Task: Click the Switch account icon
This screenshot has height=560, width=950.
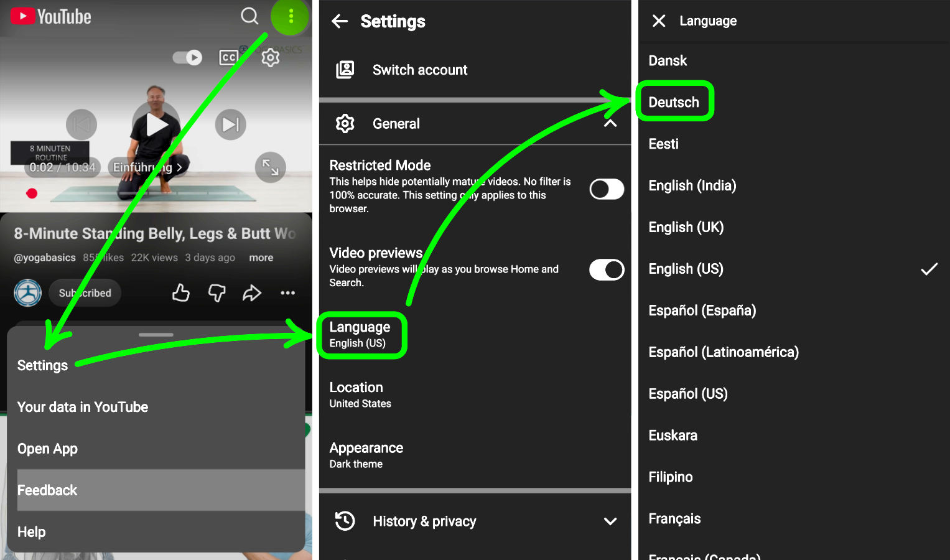Action: (x=345, y=70)
